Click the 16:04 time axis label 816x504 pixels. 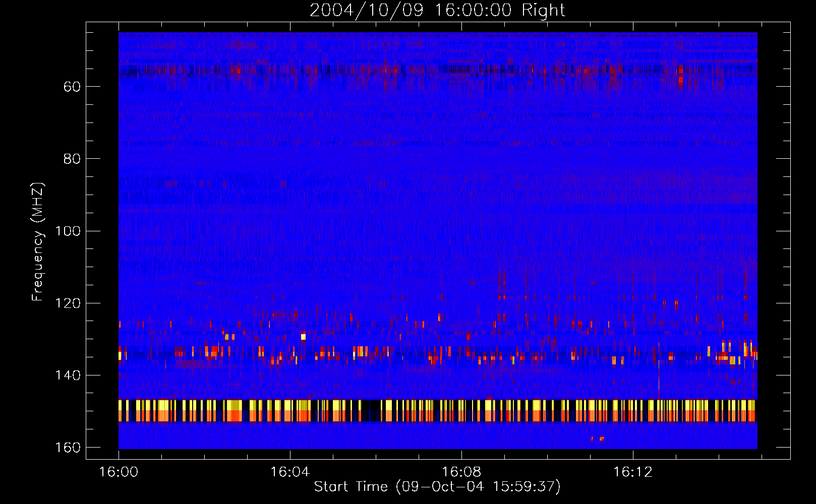tap(289, 472)
